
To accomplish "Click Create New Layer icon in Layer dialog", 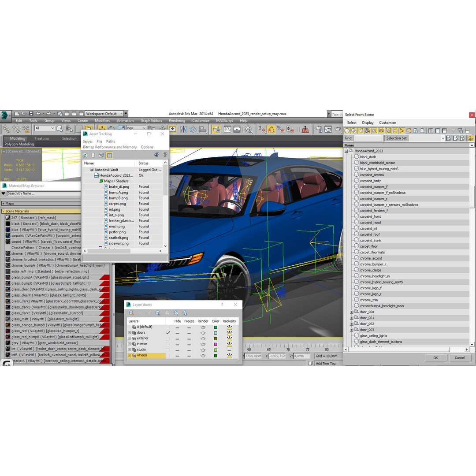I will 131,313.
